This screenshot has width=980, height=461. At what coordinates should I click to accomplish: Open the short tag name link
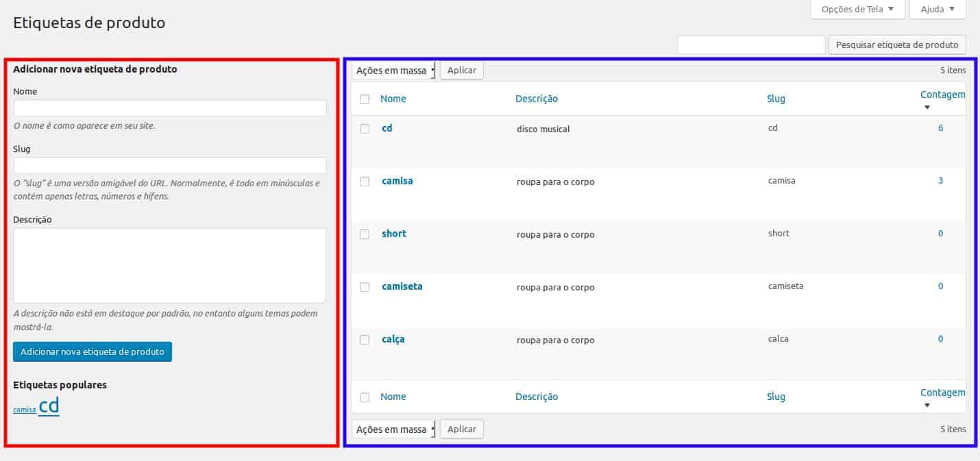(x=394, y=234)
